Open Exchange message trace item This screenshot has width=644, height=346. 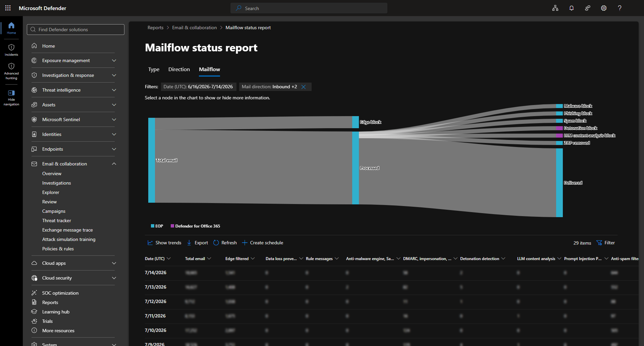tap(67, 230)
